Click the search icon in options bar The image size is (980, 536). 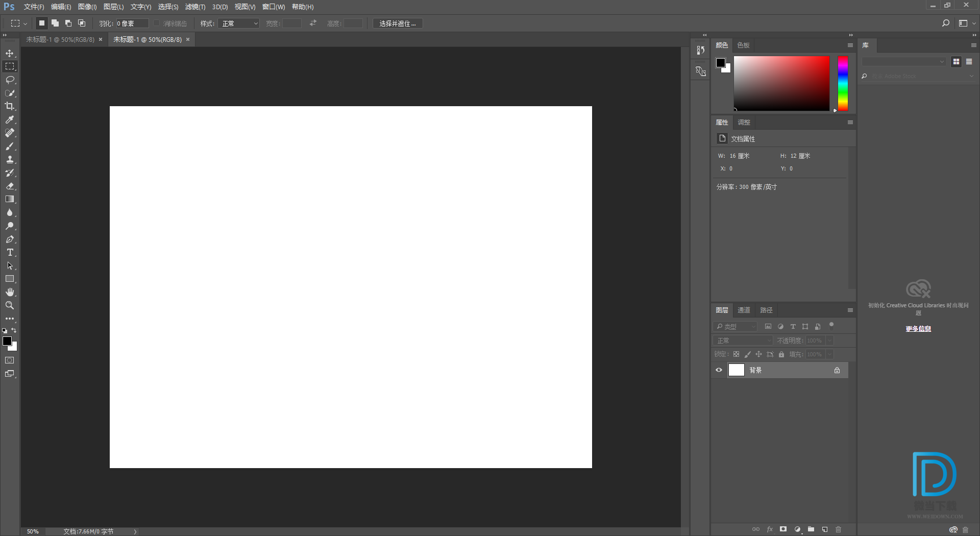945,23
